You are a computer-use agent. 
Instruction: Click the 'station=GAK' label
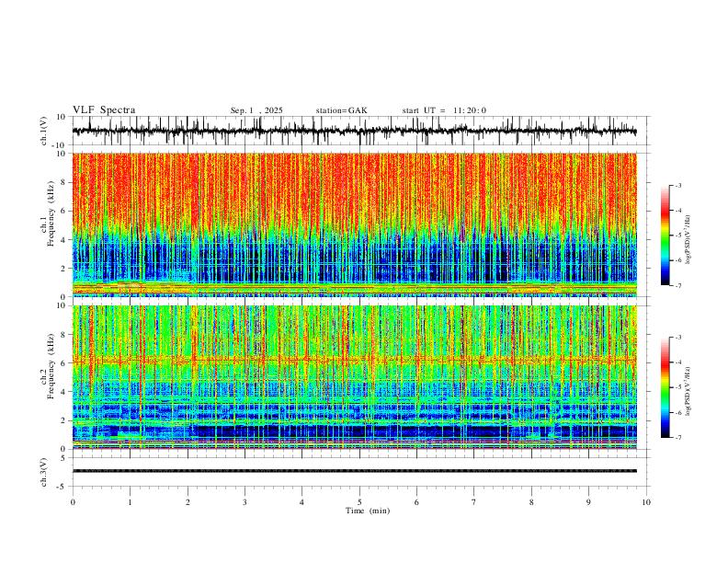[341, 110]
